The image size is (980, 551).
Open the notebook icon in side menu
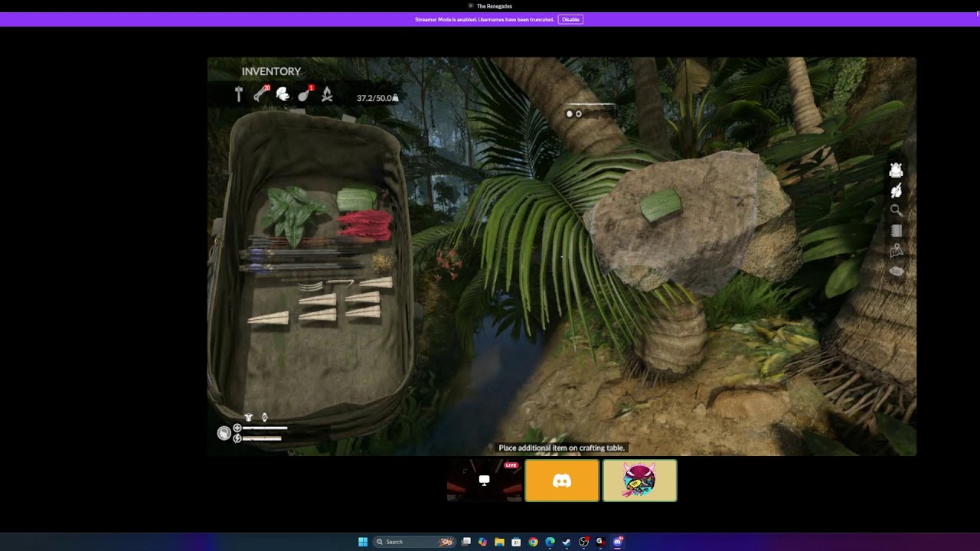[x=897, y=230]
